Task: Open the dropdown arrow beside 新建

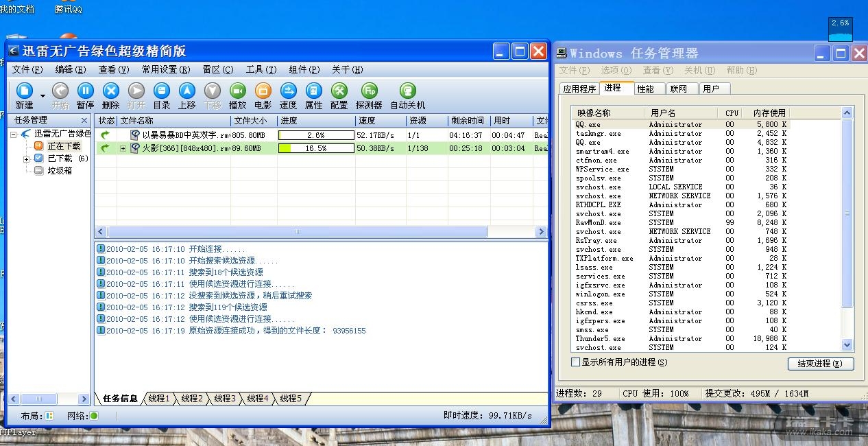Action: point(43,95)
